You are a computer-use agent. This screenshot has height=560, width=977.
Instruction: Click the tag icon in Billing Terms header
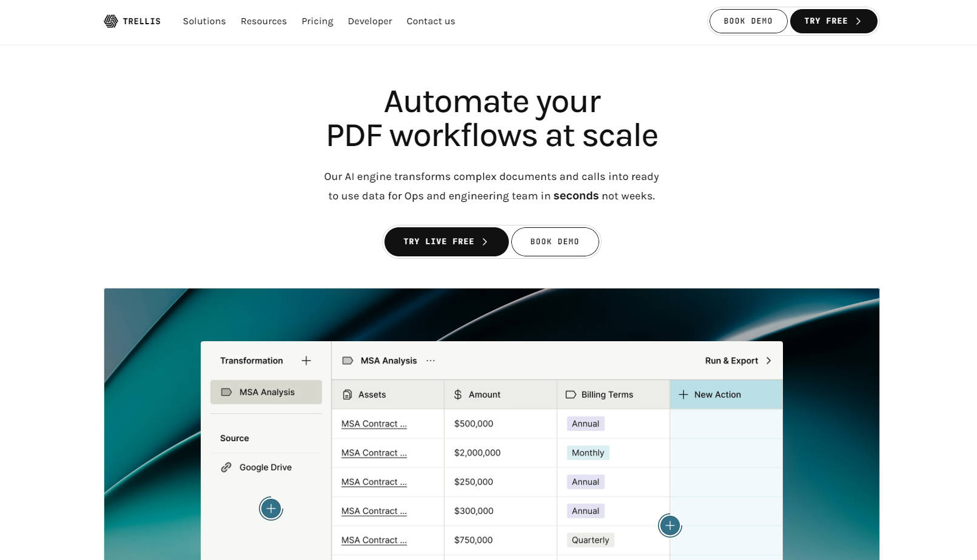(571, 395)
